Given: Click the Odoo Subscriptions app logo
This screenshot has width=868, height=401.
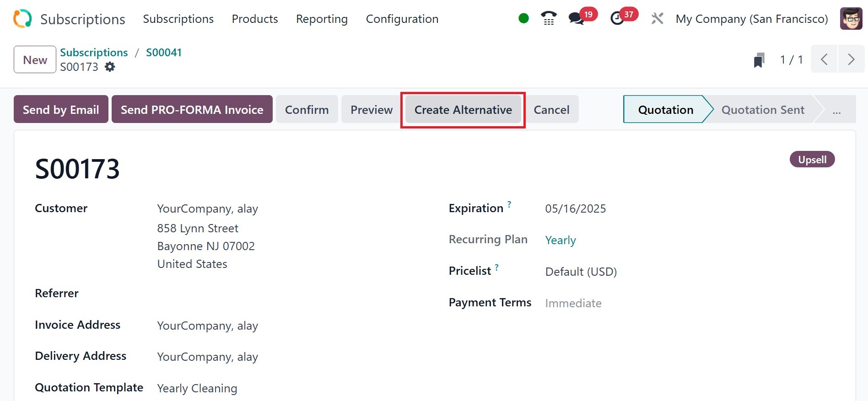Looking at the screenshot, I should (22, 19).
